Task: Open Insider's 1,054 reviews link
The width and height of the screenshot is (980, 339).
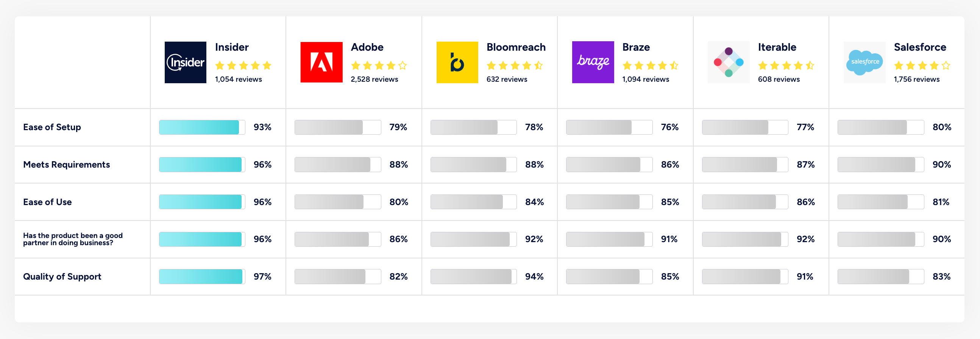Action: tap(238, 79)
